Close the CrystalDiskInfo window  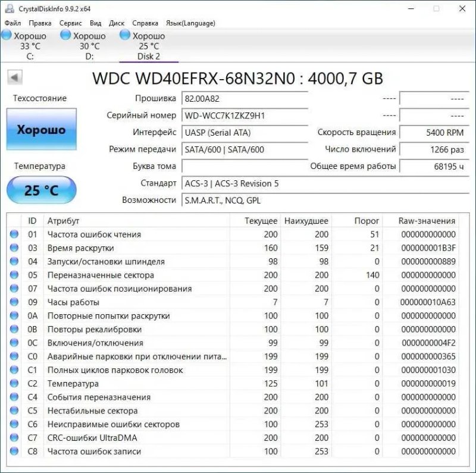tap(462, 8)
